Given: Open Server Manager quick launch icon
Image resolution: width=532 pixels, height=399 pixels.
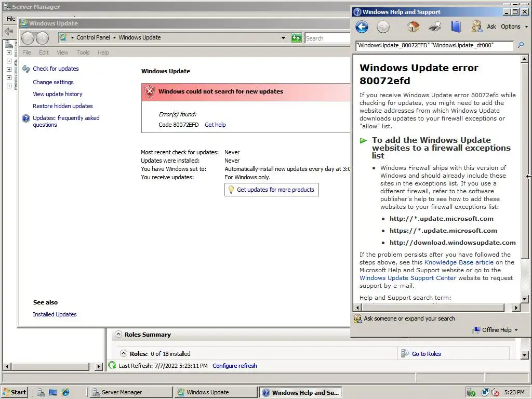Looking at the screenshot, I should click(x=41, y=392).
